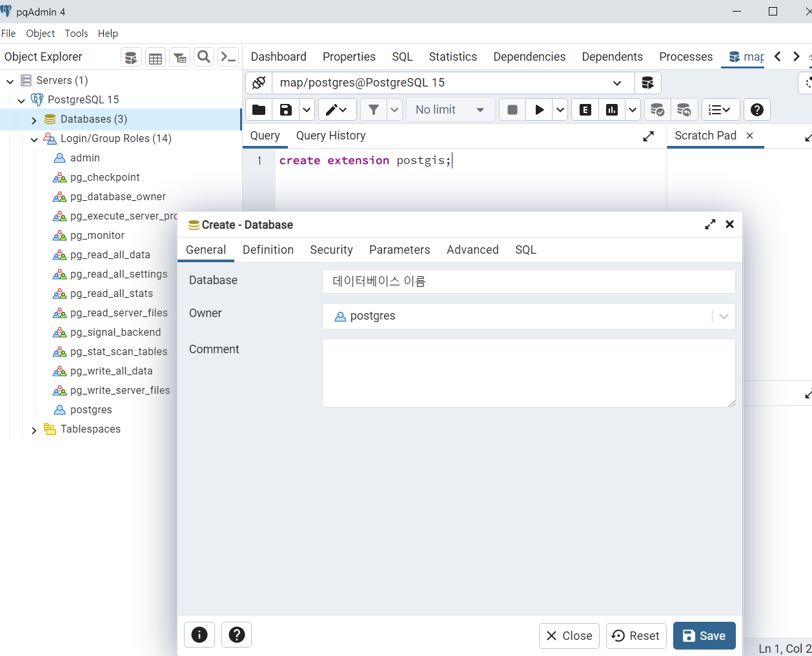Viewport: 812px width, 656px height.
Task: Maximize the Create - Database dialog
Action: (710, 225)
